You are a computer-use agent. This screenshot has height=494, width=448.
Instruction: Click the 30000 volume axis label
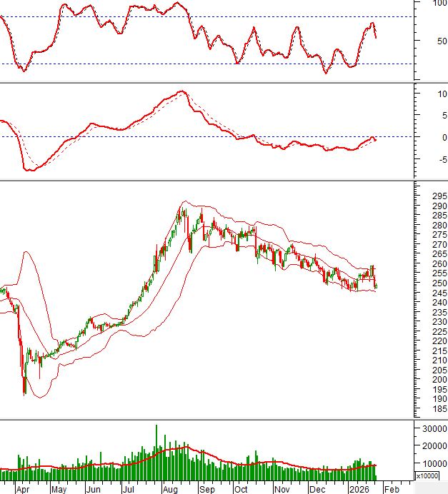click(x=434, y=428)
